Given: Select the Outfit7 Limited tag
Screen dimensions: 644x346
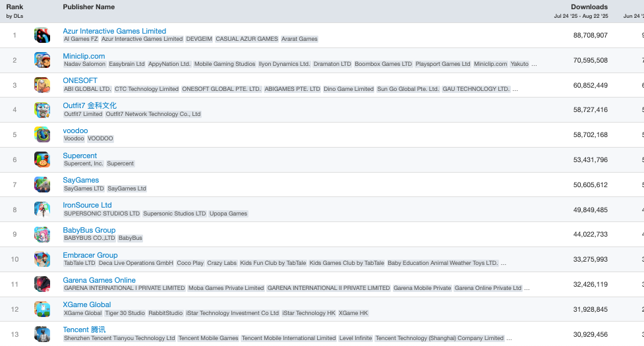Looking at the screenshot, I should [x=83, y=114].
